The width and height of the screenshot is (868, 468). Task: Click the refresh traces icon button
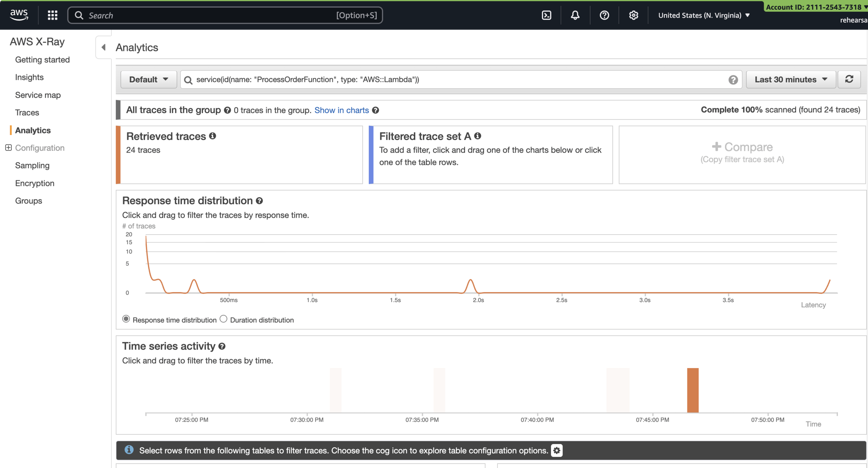pos(849,79)
